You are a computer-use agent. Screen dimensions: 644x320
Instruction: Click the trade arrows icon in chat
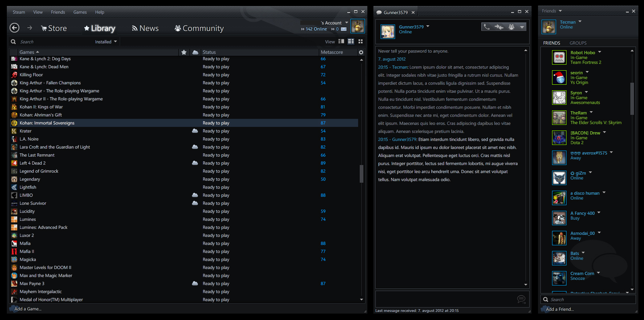(499, 27)
